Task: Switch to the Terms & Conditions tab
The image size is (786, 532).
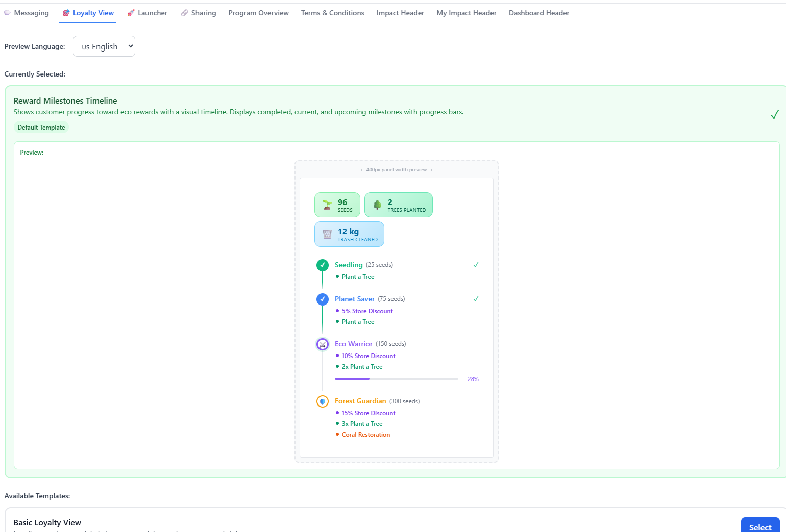Action: [332, 13]
